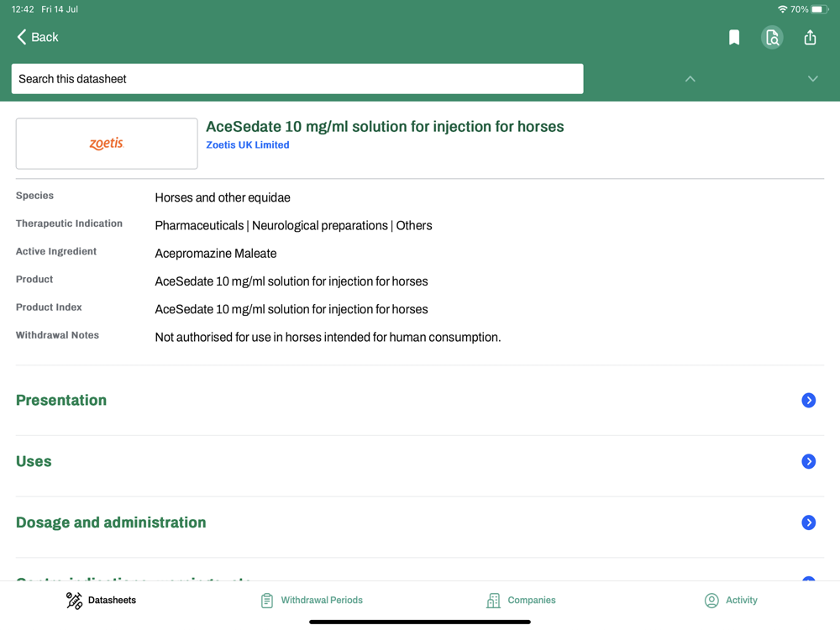Select the Therapeutic Indication value text
Screen dimensions: 840x630
tap(293, 225)
